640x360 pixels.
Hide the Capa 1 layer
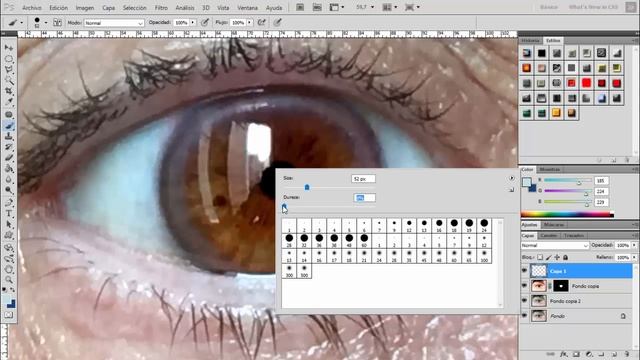(524, 271)
